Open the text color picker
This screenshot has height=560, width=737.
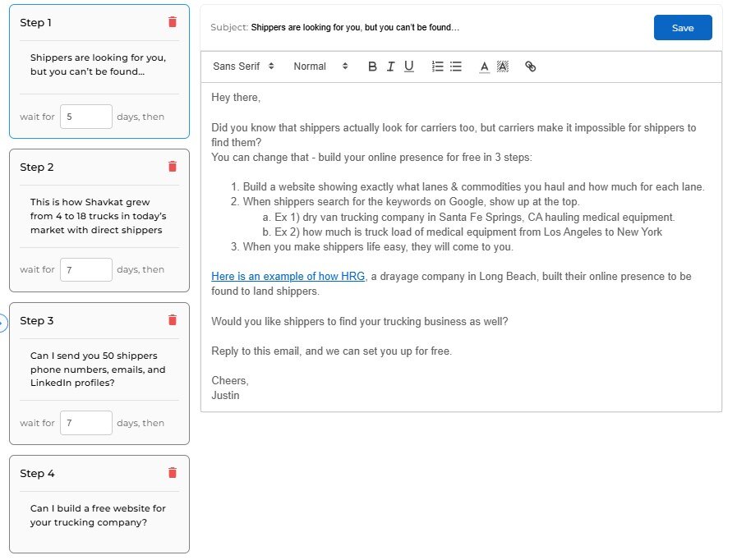tap(484, 67)
